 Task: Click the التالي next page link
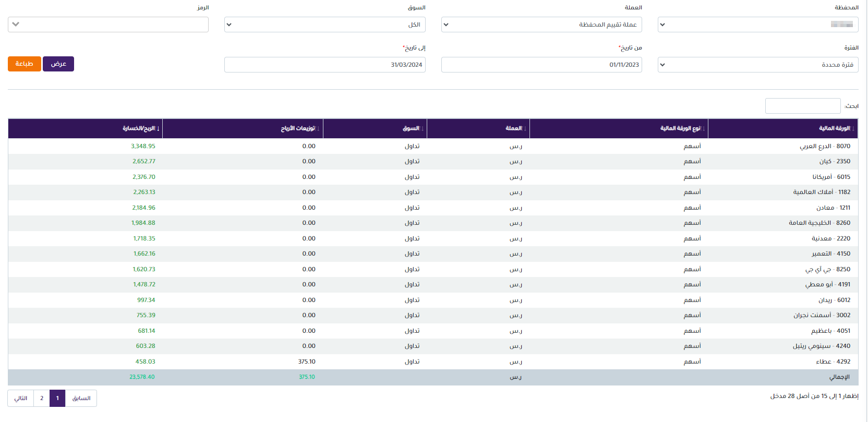point(21,398)
